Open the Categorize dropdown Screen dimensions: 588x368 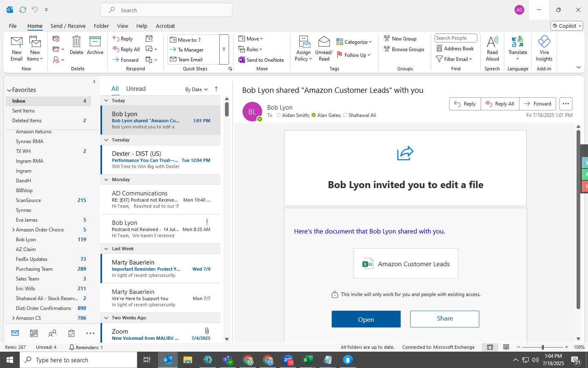coord(354,42)
